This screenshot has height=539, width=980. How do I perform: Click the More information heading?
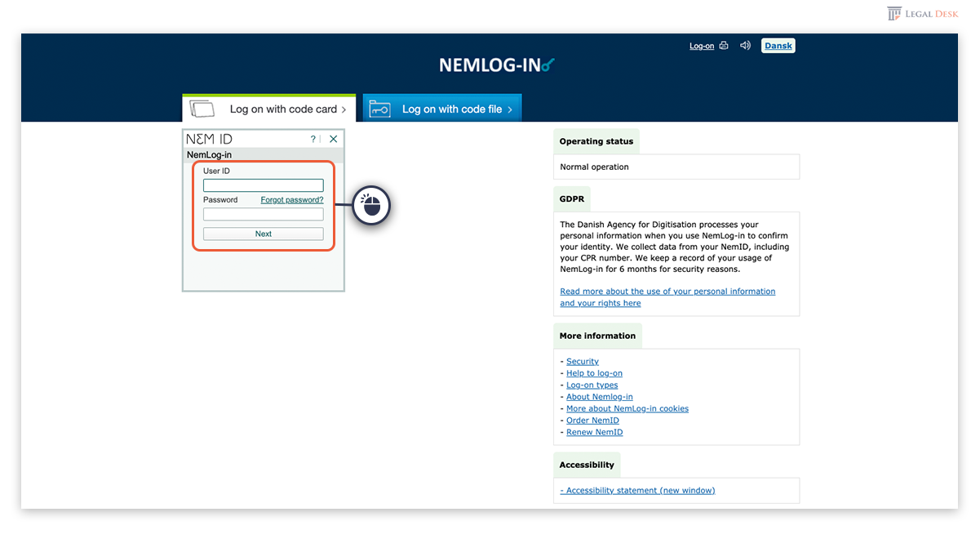597,336
